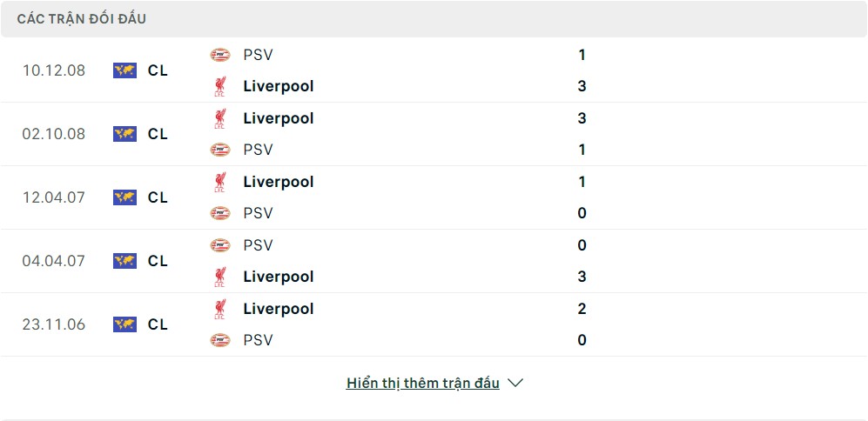The image size is (868, 421).
Task: Click Liverpool crest in 10.12.08 match
Action: click(219, 86)
